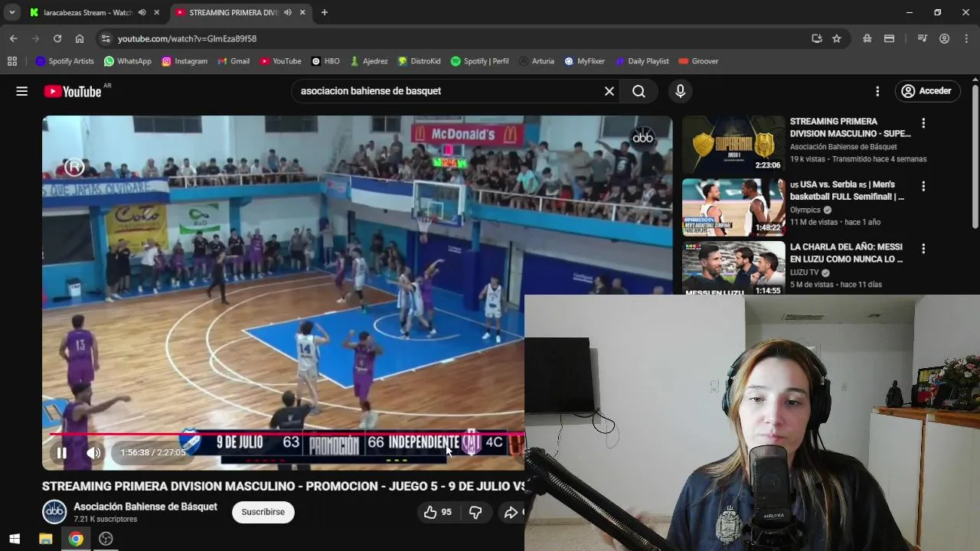Open options for LA CHARLA DEL AÑO suggestion
980x551 pixels.
[923, 249]
